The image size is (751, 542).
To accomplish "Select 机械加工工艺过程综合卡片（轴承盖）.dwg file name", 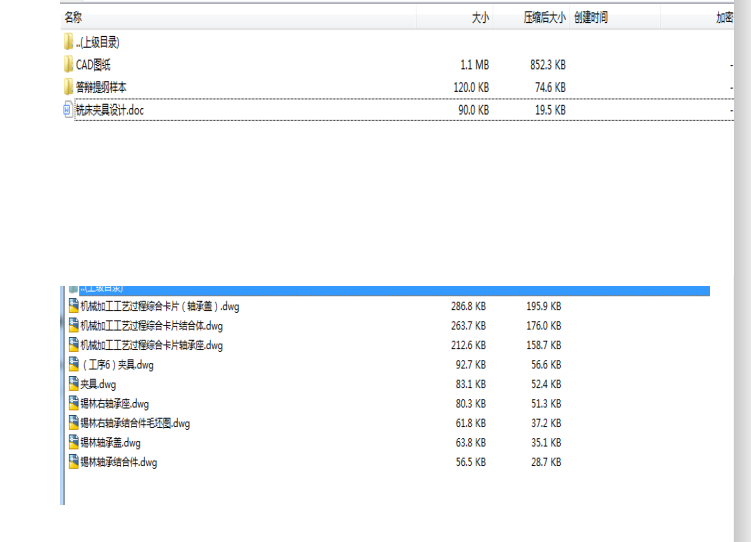I will coord(160,306).
